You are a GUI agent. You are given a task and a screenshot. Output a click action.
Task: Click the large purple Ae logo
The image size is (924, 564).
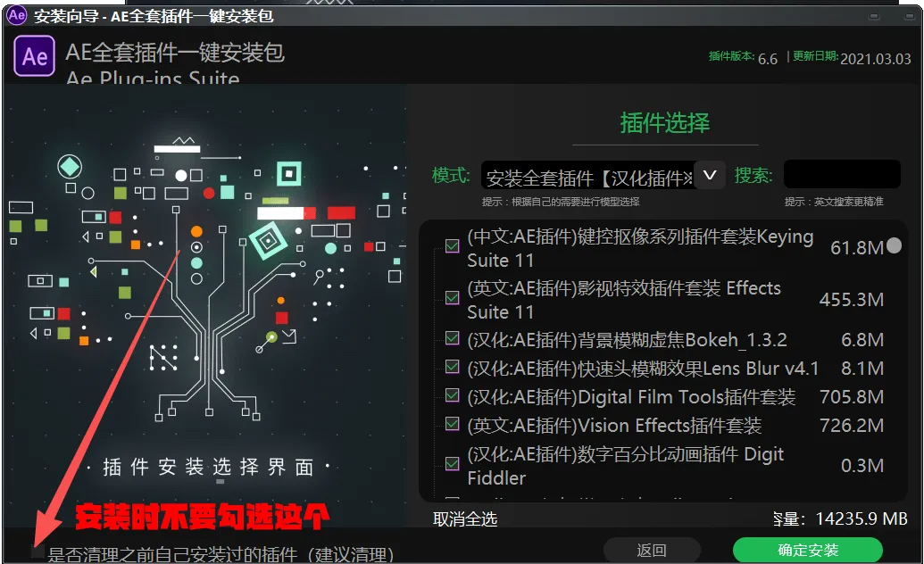pyautogui.click(x=34, y=56)
